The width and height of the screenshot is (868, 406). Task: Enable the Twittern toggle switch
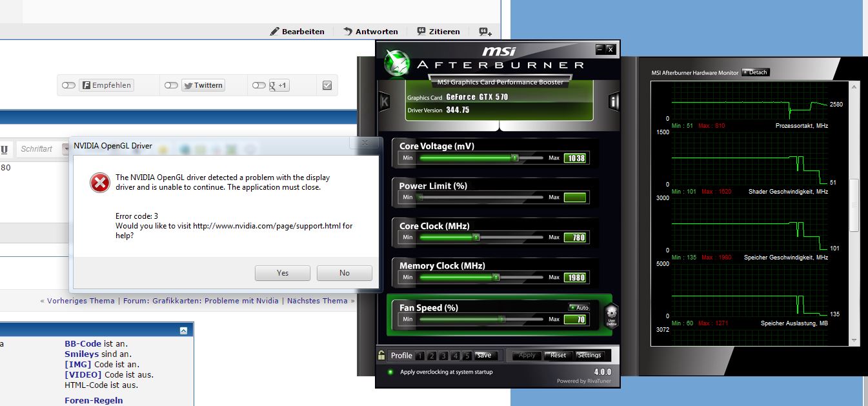coord(171,85)
